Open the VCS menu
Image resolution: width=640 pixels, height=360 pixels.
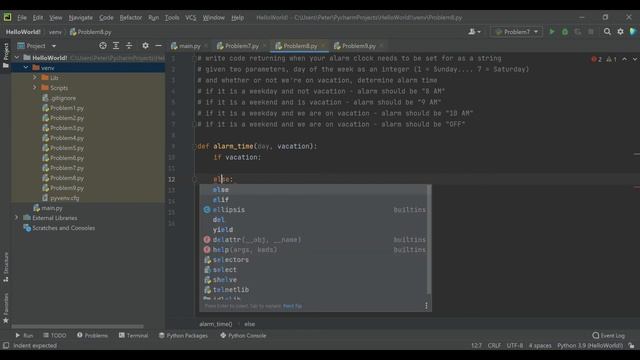click(191, 18)
